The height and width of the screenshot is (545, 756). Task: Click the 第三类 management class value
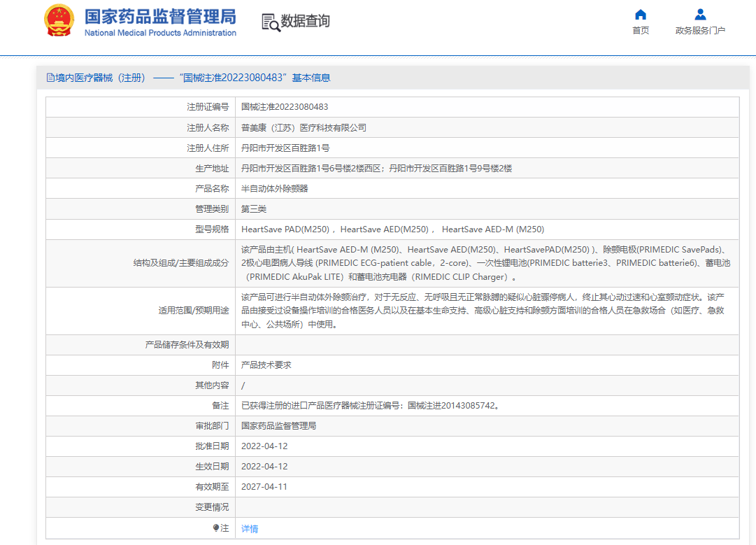254,209
